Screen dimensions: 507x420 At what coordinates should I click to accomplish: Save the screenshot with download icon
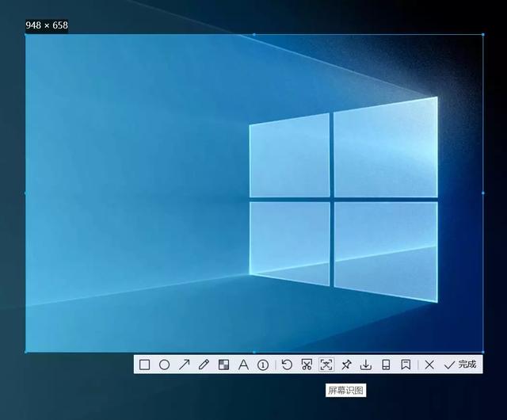[366, 365]
